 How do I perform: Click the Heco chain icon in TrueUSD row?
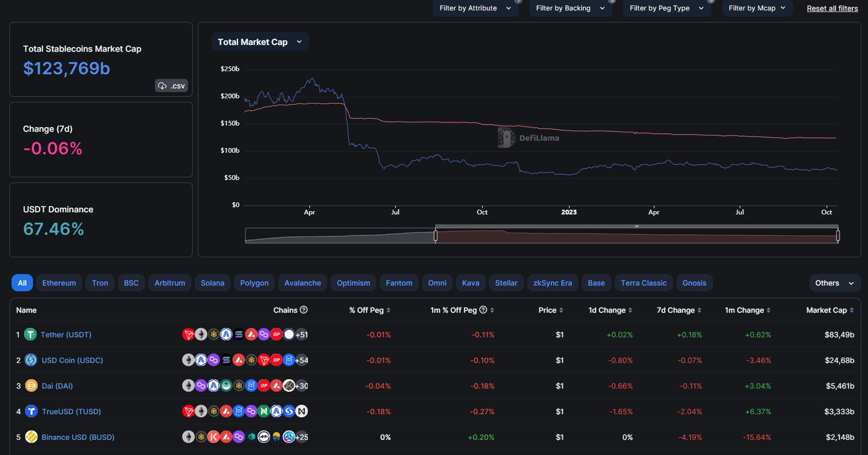click(x=264, y=412)
